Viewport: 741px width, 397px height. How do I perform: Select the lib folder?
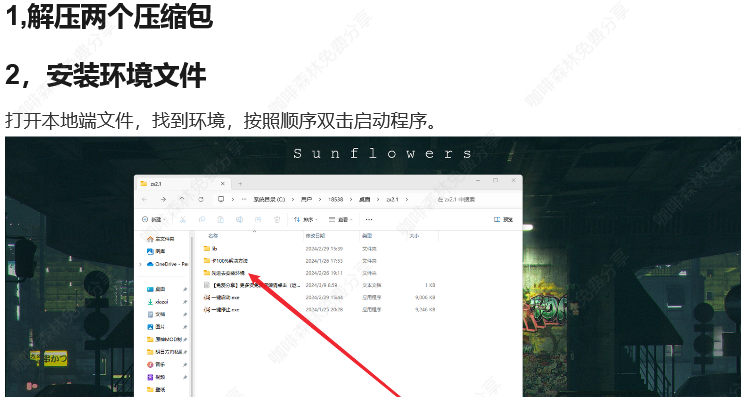click(x=210, y=248)
